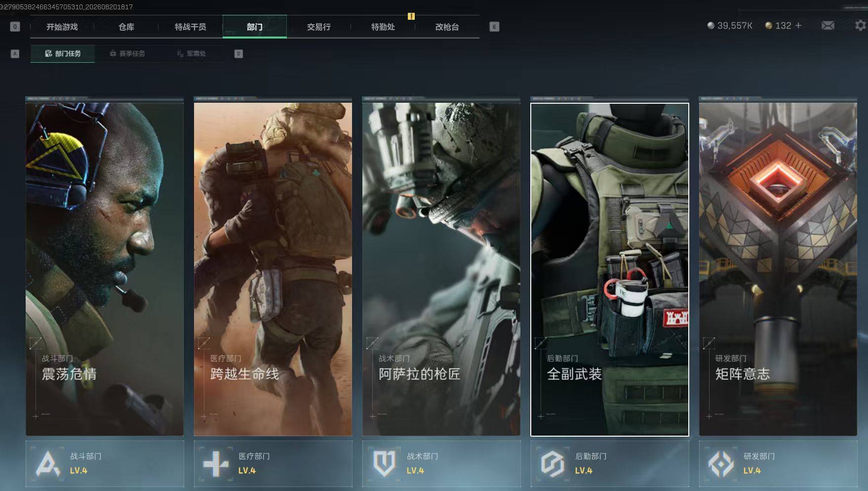Click the plus icon beside 132
Viewport: 868px width, 491px height.
798,25
